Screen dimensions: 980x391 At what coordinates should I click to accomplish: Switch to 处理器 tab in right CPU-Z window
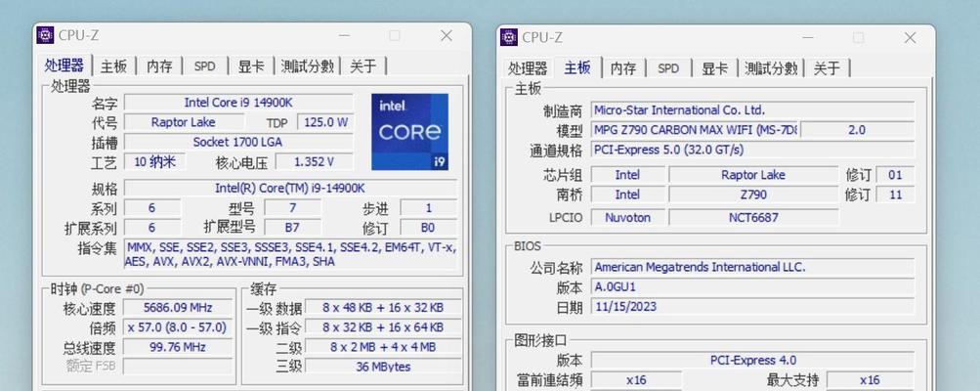coord(528,68)
